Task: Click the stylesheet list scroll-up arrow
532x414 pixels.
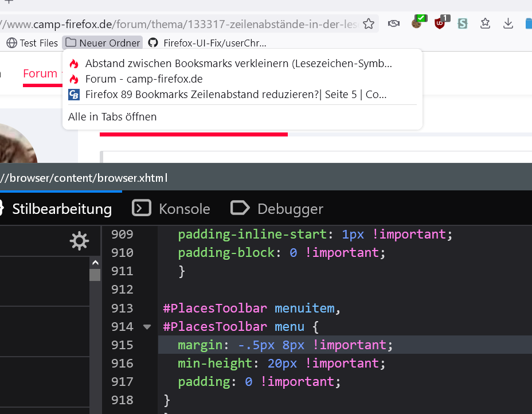Action: click(x=95, y=263)
